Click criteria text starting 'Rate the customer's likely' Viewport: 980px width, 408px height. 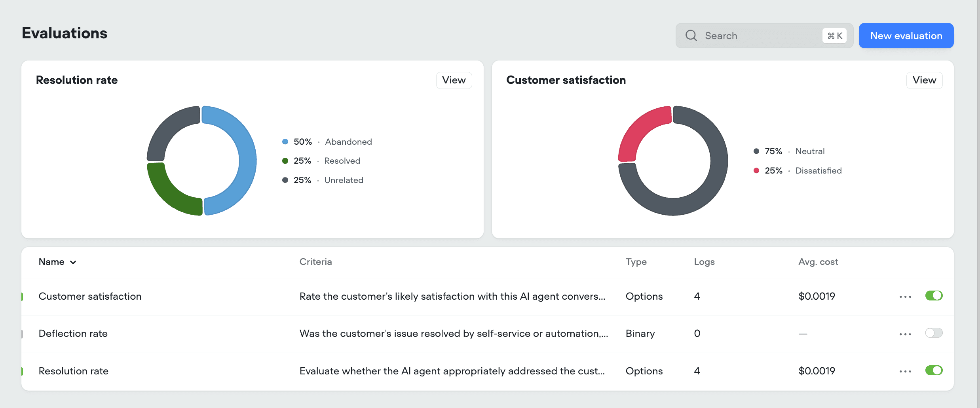[452, 297]
